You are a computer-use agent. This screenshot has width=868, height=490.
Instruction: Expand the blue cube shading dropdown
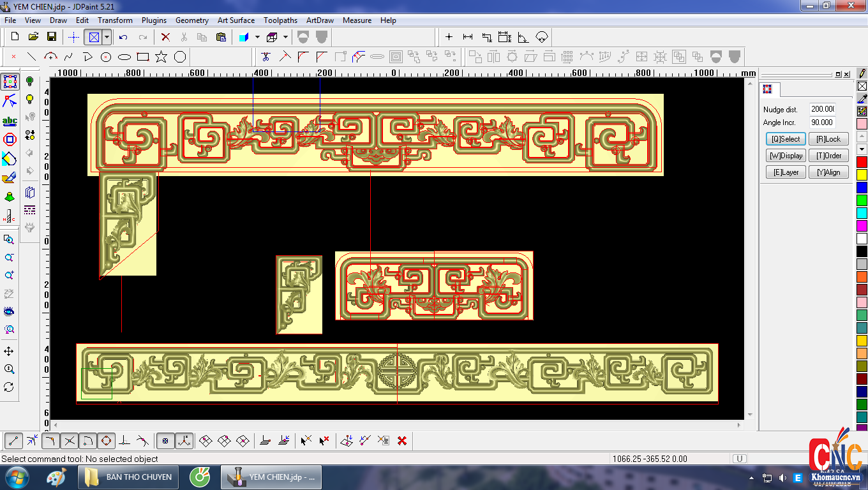(257, 37)
